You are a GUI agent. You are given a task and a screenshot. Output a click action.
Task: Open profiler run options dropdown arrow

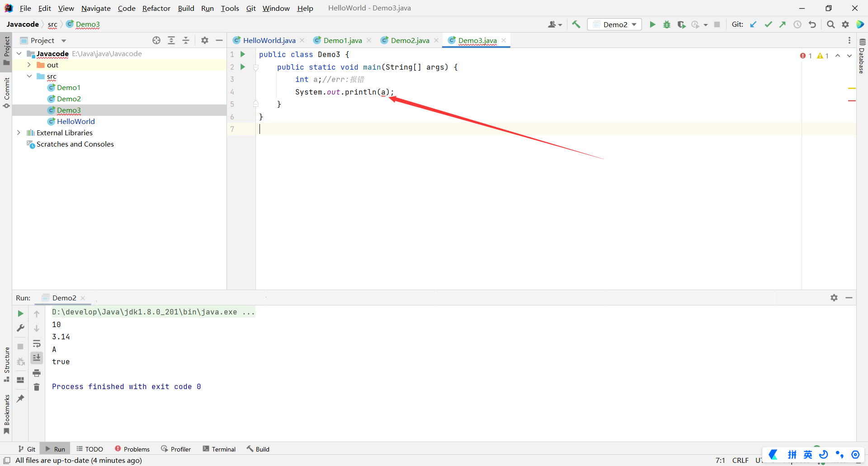(706, 25)
